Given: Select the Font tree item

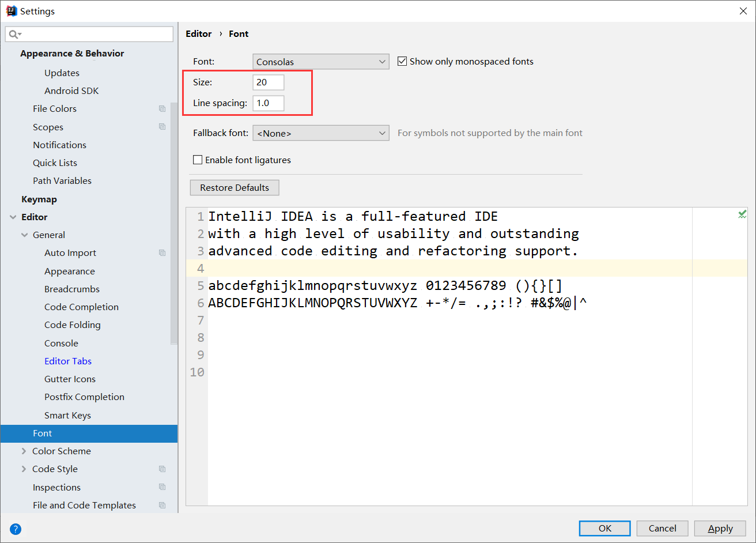Looking at the screenshot, I should coord(89,433).
